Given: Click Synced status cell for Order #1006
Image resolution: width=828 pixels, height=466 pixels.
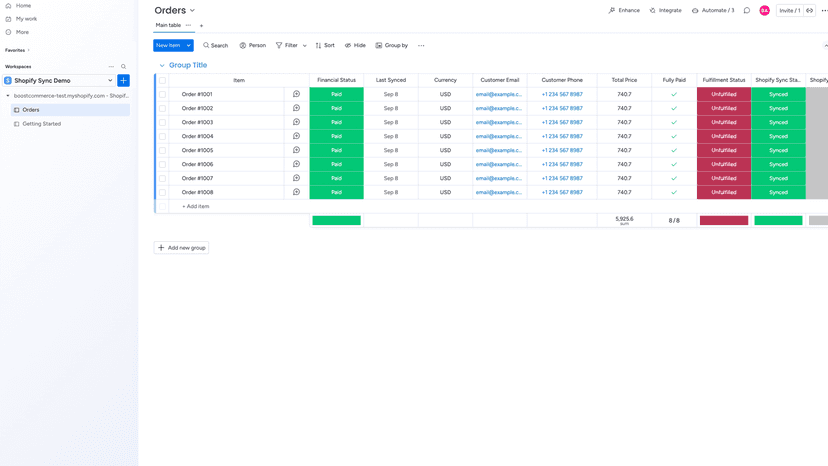Looking at the screenshot, I should point(778,164).
